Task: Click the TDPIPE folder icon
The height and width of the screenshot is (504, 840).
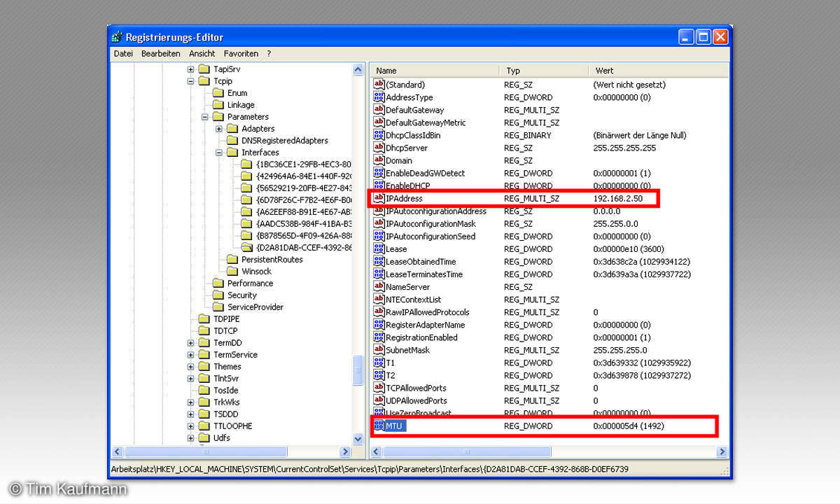Action: click(x=204, y=319)
